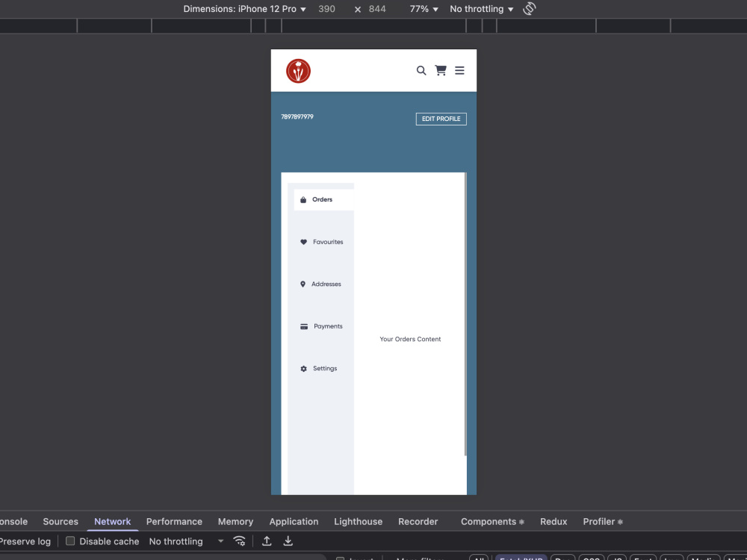747x560 pixels.
Task: Open network conditions wifi-gear icon
Action: pyautogui.click(x=239, y=541)
